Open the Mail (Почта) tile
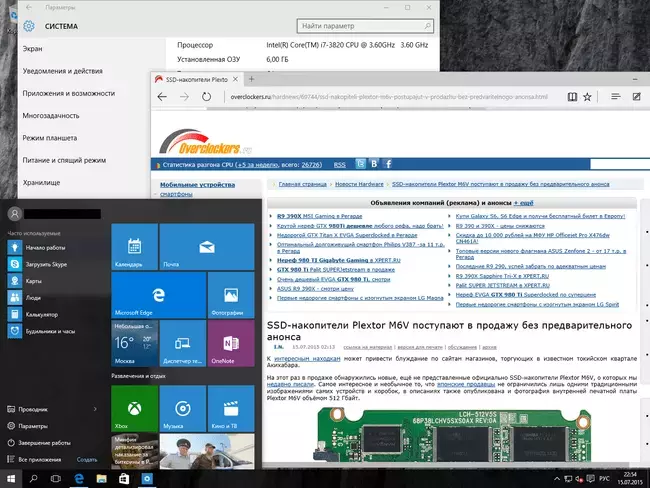This screenshot has height=488, width=650. point(207,247)
